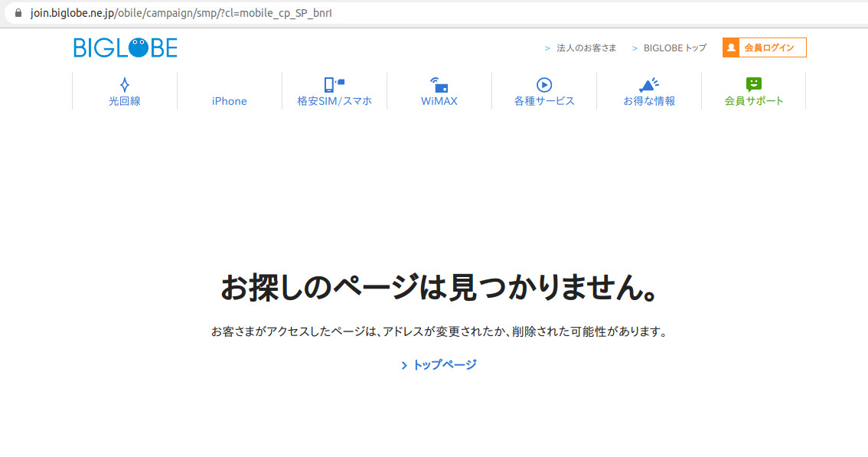Click the orange person icon beside 会員ログイン
Image resolution: width=868 pixels, height=457 pixels.
click(731, 47)
